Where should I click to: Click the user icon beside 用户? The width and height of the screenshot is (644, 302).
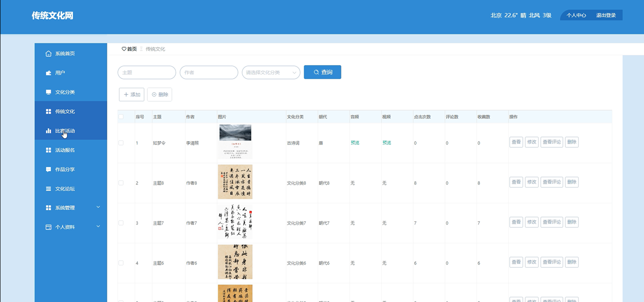(x=48, y=73)
